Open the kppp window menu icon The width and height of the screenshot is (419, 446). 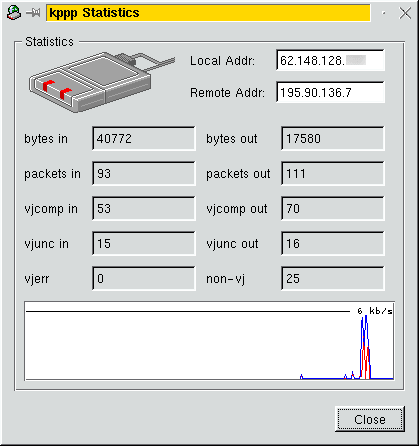point(14,13)
